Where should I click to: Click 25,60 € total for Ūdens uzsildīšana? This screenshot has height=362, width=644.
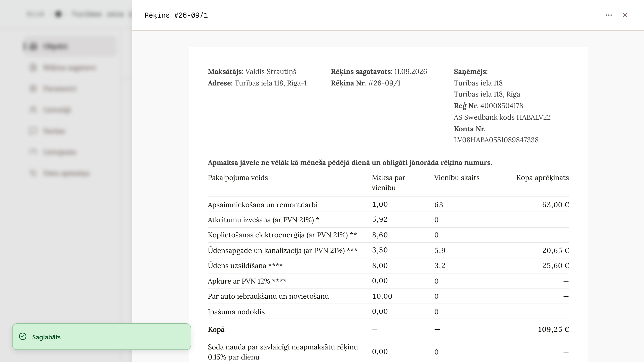coord(555,266)
